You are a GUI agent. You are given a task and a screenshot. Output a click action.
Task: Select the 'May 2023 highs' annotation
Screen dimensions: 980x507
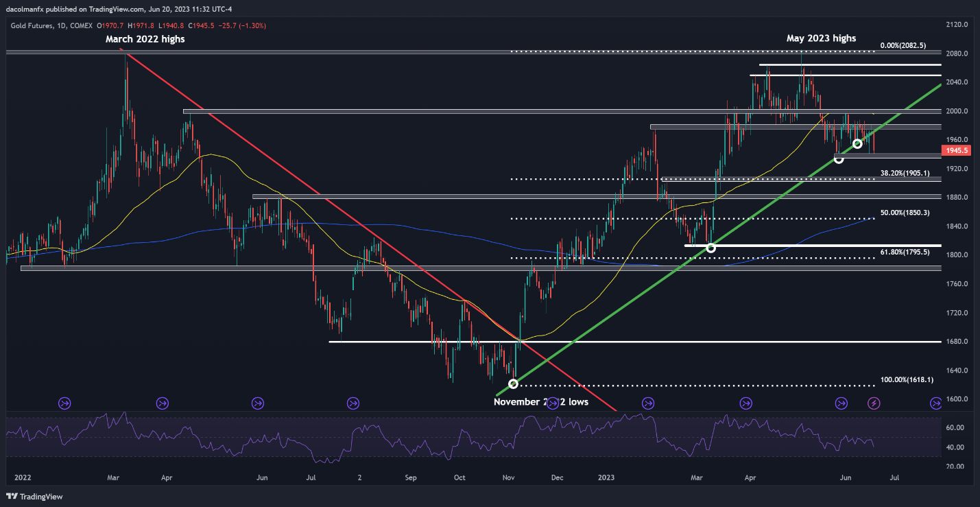[821, 38]
